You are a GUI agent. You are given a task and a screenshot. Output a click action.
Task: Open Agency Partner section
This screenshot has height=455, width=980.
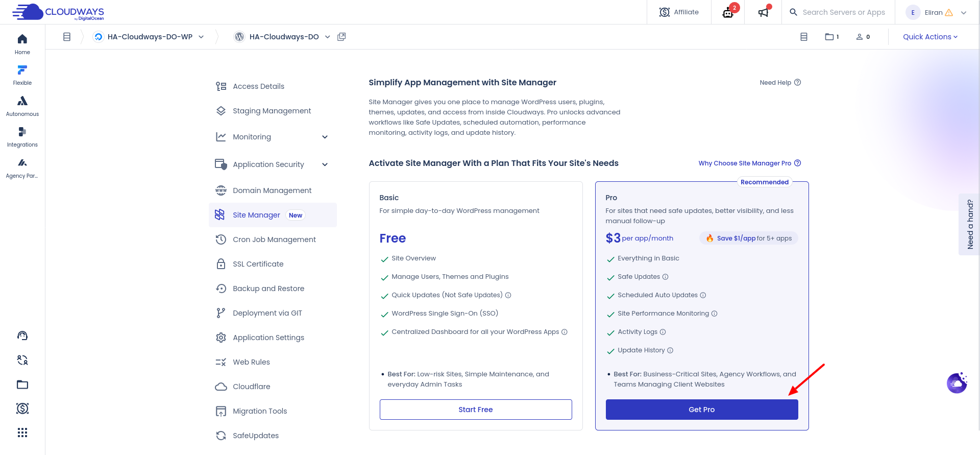pyautogui.click(x=22, y=168)
